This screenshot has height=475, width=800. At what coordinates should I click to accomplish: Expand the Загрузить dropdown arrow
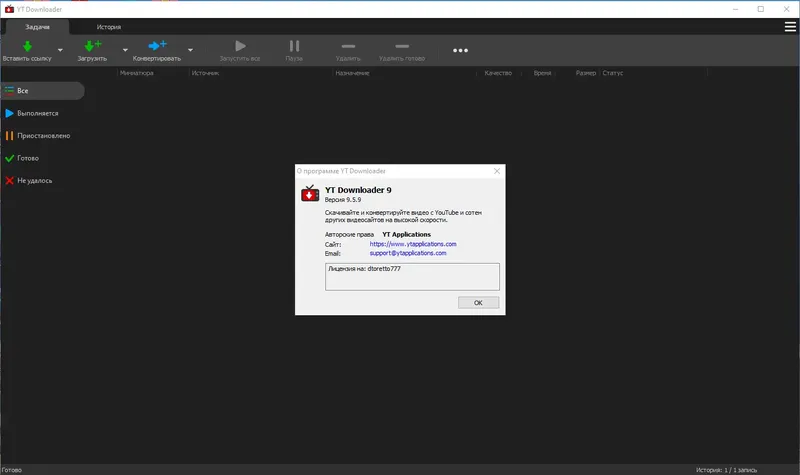click(x=125, y=50)
